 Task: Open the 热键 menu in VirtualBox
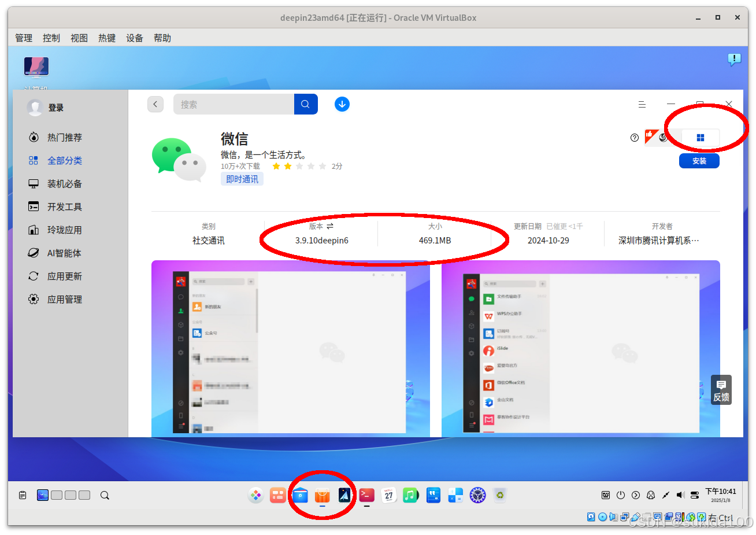(x=107, y=38)
